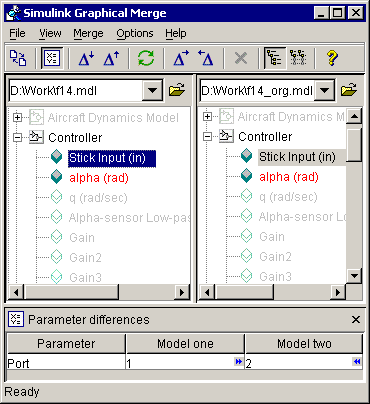Toggle the pressed tree view mode button
The height and width of the screenshot is (404, 370).
tap(275, 58)
